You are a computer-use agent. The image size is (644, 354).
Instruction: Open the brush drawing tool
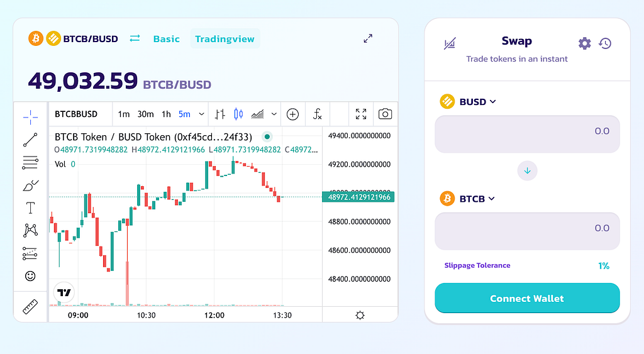30,185
